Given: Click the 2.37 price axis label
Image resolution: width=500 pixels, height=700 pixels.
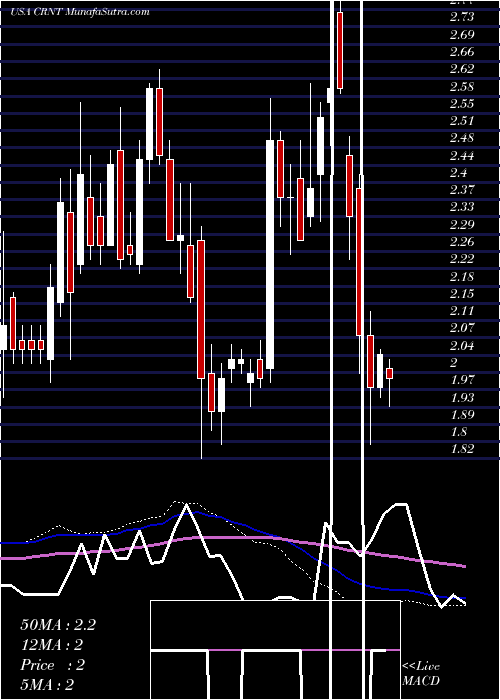Looking at the screenshot, I should pos(462,190).
